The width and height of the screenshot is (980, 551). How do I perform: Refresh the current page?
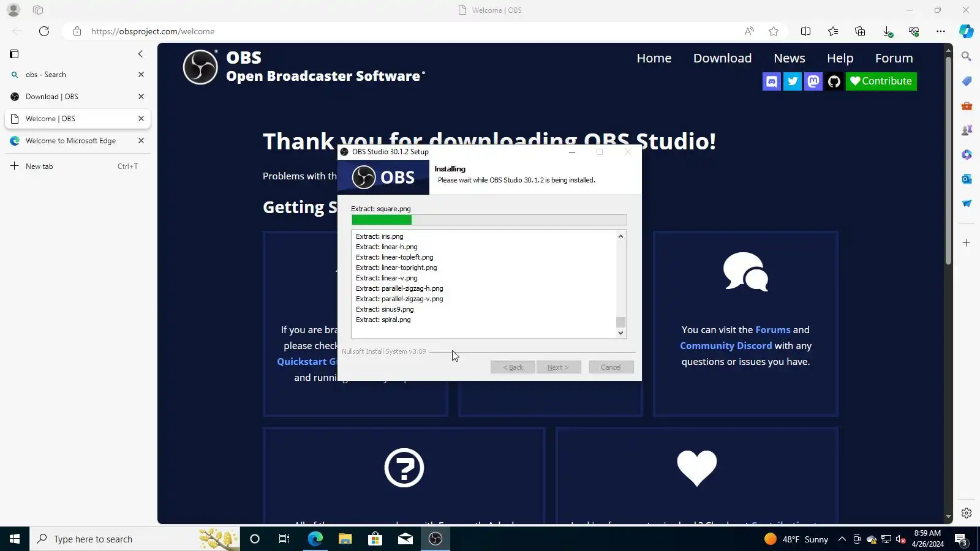point(44,31)
